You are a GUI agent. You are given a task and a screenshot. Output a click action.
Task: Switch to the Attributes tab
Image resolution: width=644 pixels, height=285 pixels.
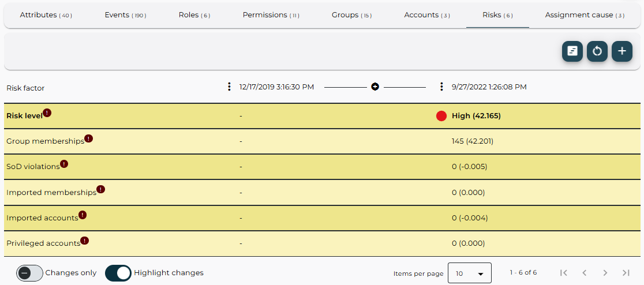(x=46, y=15)
